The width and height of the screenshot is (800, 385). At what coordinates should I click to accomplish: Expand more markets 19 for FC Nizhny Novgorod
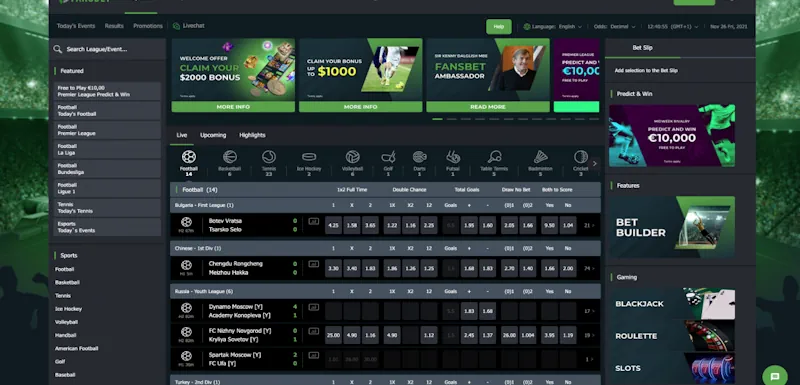[x=589, y=335]
